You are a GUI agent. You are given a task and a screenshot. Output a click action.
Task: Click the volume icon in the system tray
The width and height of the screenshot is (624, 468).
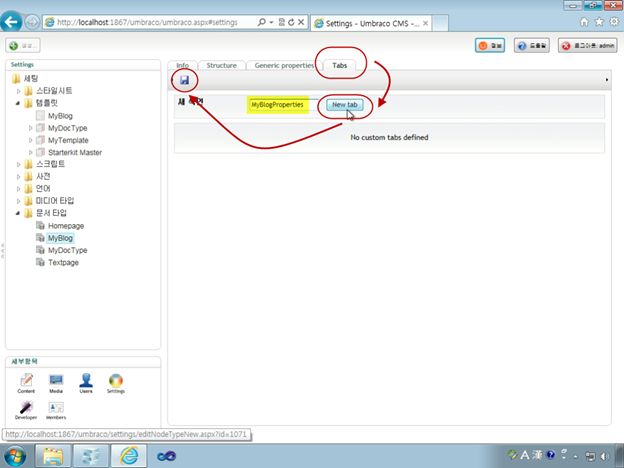click(605, 456)
